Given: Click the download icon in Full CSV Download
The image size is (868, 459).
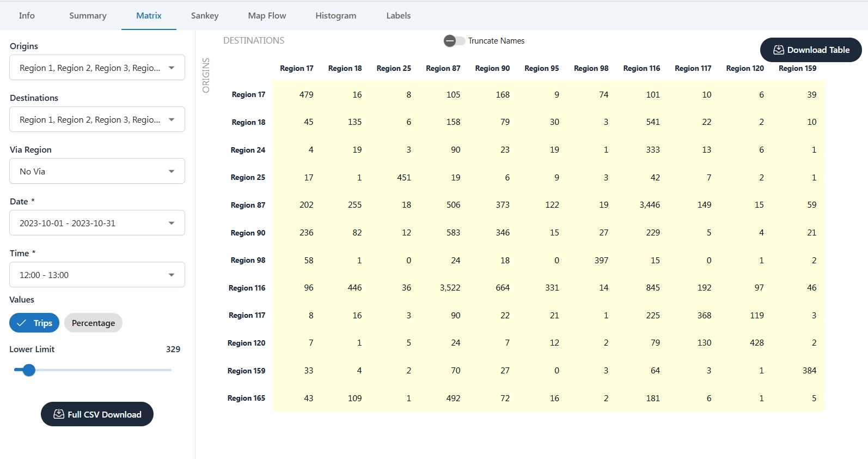Looking at the screenshot, I should coord(59,414).
